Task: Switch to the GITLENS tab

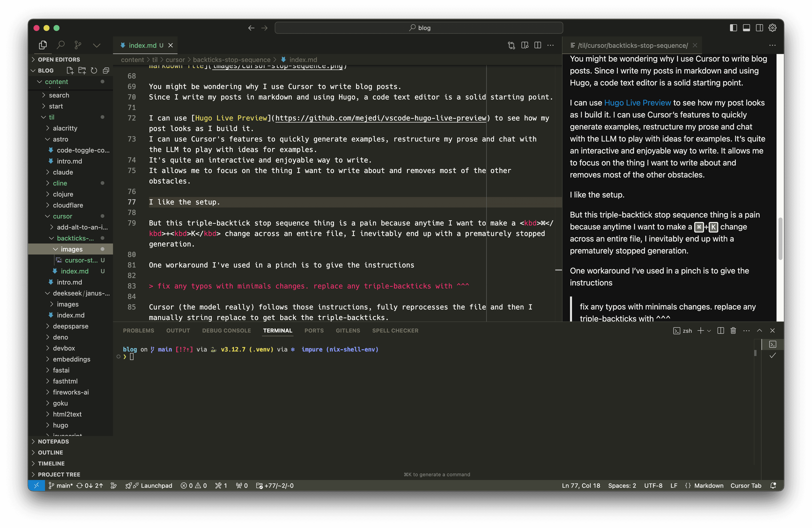Action: [348, 330]
